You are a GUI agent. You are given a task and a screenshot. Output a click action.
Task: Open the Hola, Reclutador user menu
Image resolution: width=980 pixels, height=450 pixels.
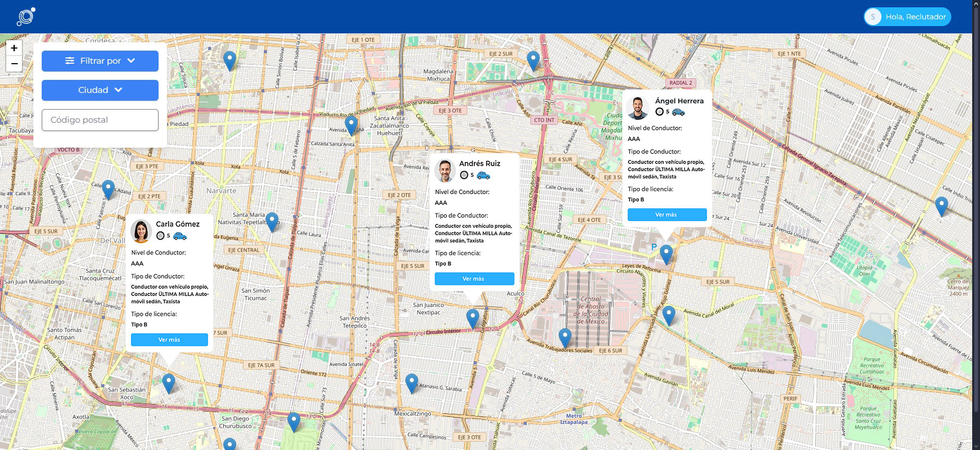click(x=908, y=17)
